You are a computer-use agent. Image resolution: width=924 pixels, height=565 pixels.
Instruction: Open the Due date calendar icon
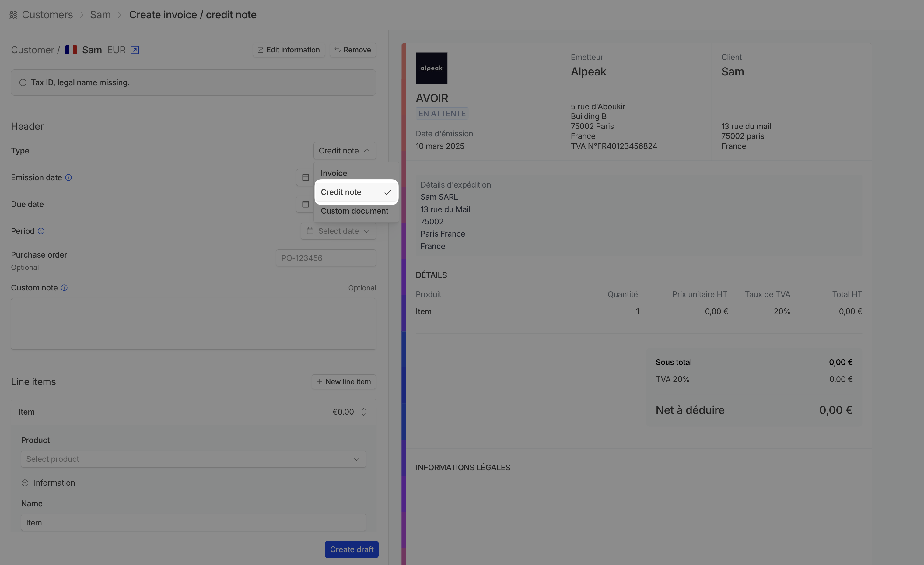(x=305, y=204)
